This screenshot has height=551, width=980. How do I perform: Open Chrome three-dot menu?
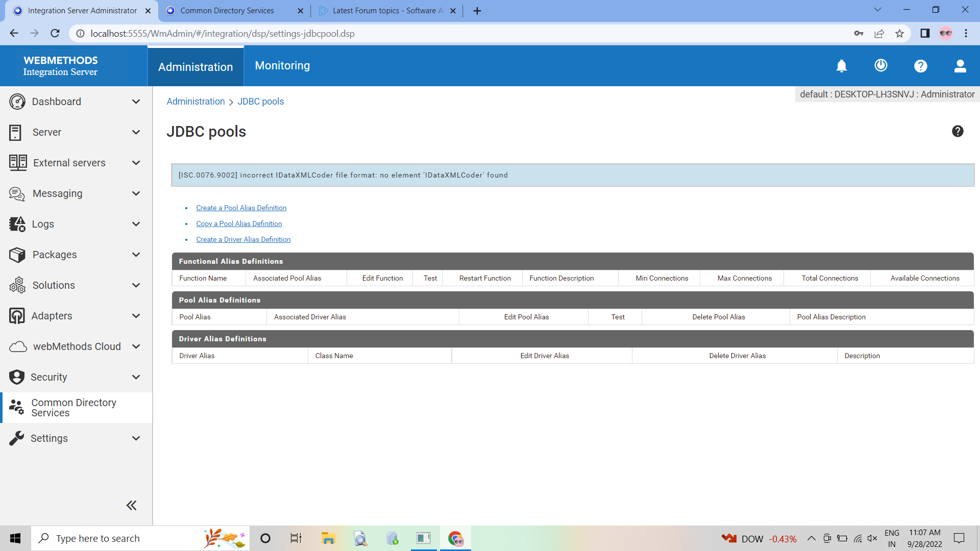coord(966,33)
